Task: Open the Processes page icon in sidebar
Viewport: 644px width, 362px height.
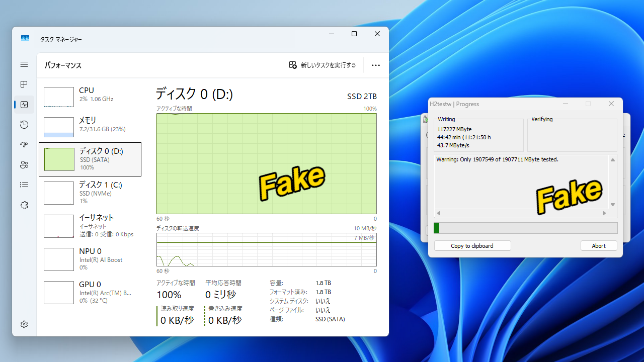Action: click(24, 84)
